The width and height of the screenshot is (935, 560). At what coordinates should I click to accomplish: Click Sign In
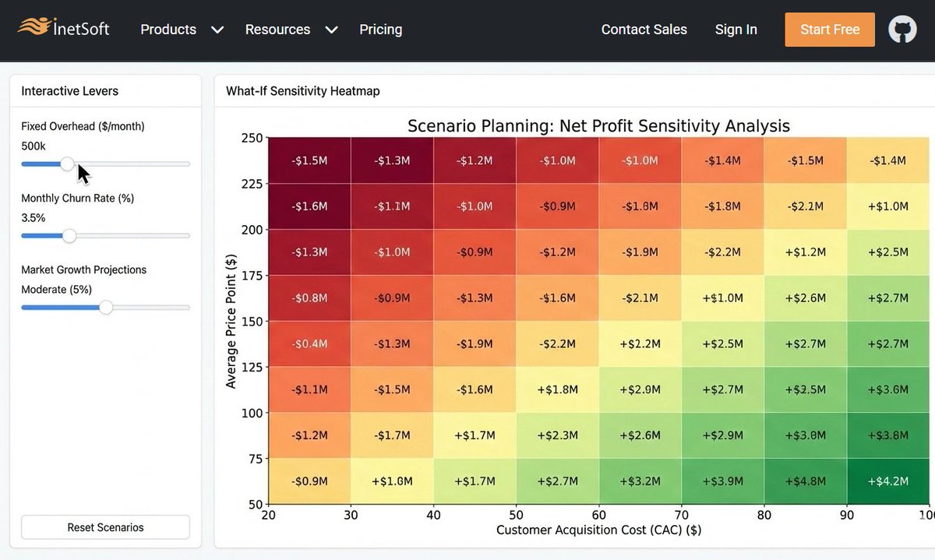coord(736,30)
